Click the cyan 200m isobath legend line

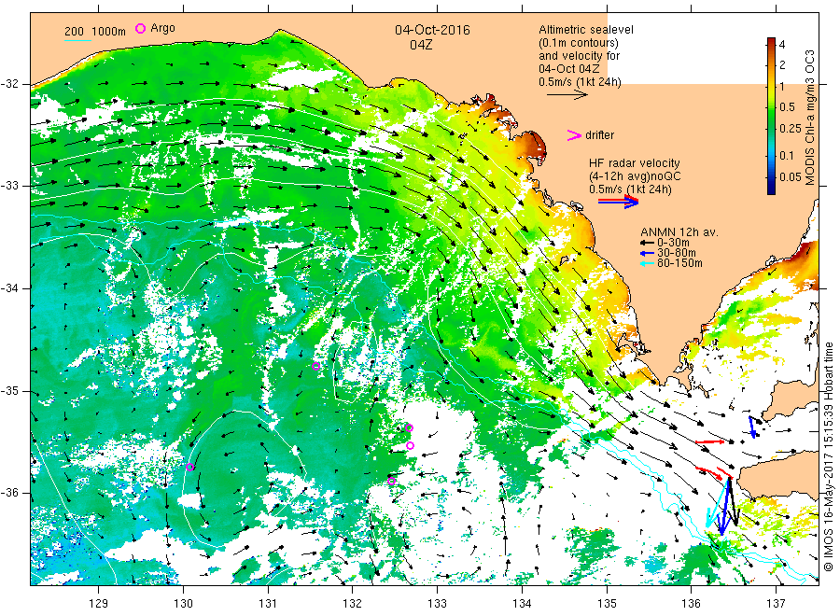pos(77,39)
